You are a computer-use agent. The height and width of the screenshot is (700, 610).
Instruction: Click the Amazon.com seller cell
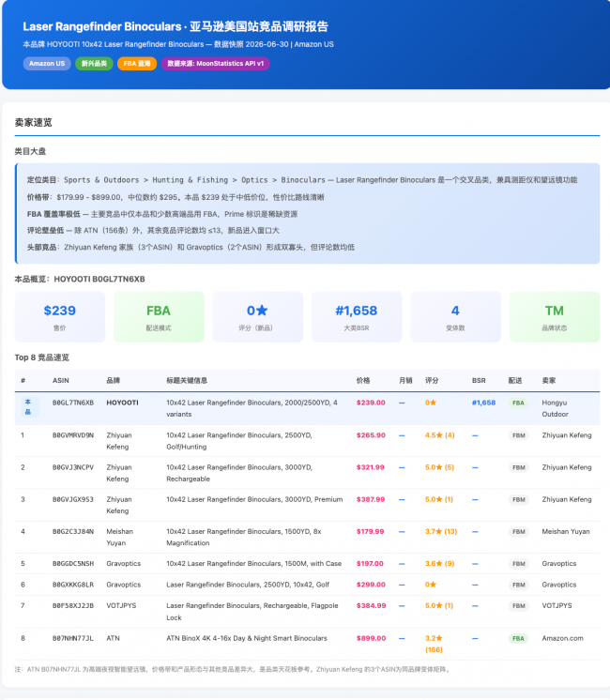tap(563, 638)
